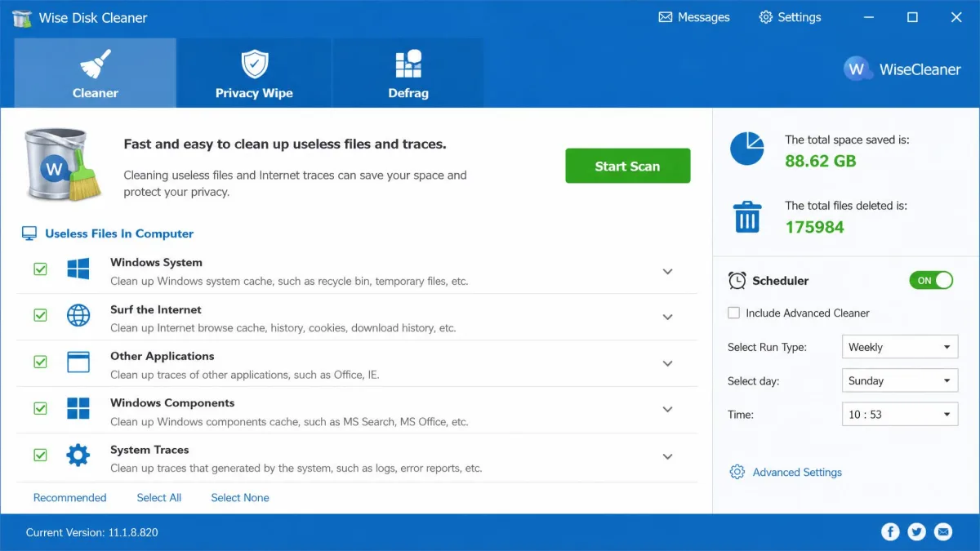Screen dimensions: 980x551
Task: Click the WiseCleaner logo
Action: click(902, 69)
